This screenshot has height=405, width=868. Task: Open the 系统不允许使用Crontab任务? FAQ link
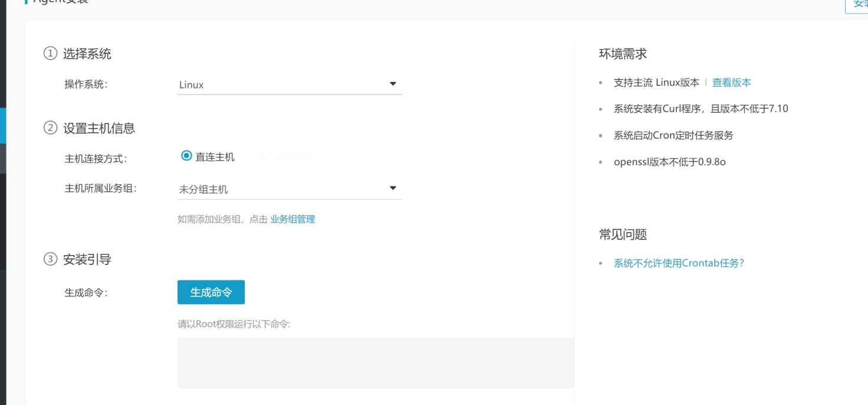click(x=679, y=263)
